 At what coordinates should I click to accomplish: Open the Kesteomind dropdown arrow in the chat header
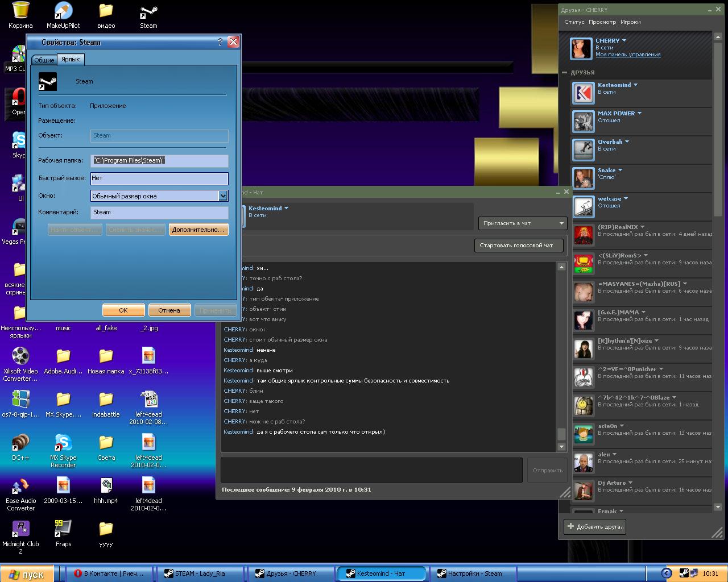coord(287,208)
